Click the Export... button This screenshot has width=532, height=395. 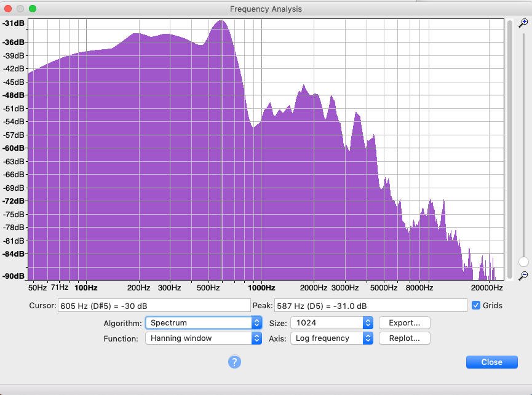(405, 323)
